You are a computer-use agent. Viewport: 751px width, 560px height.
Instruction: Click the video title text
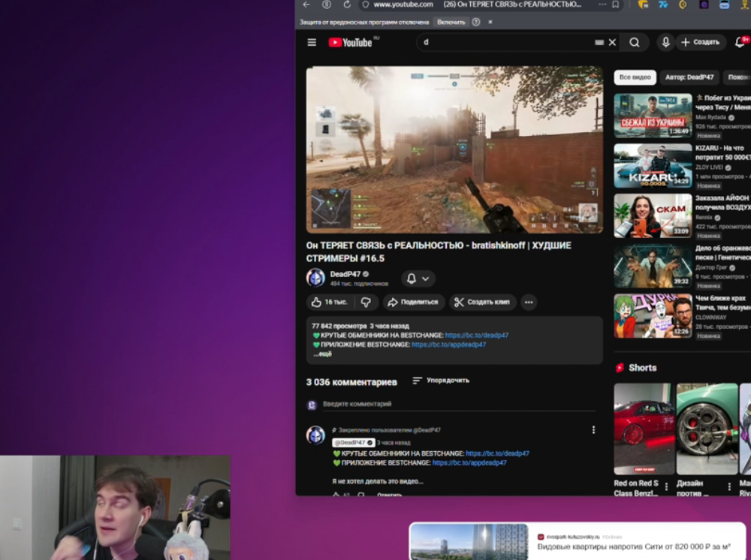tap(439, 251)
